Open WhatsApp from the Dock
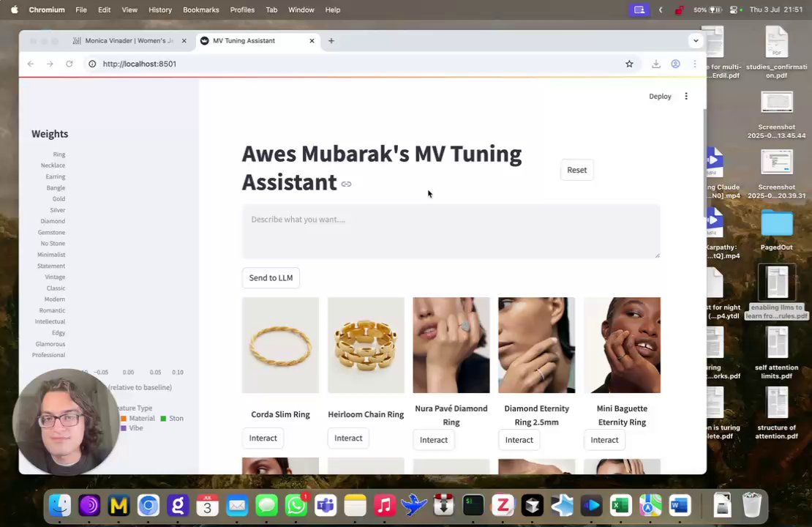The height and width of the screenshot is (527, 812). (296, 505)
